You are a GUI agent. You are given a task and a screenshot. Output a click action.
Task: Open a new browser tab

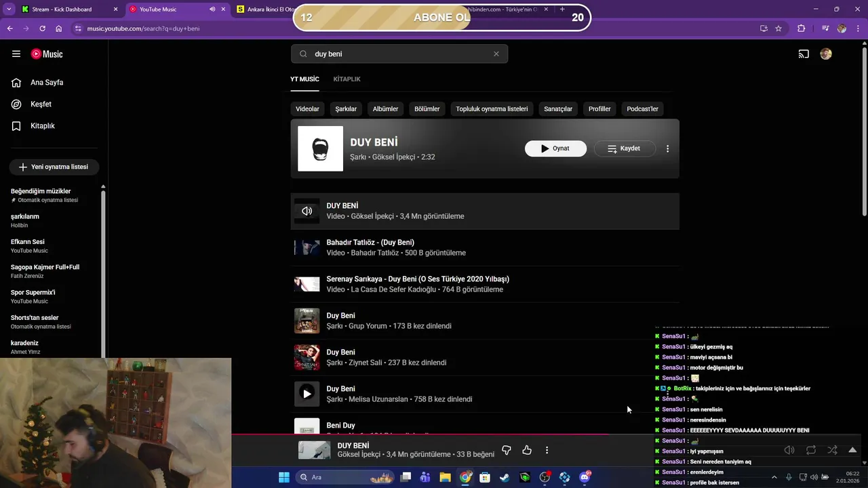(x=562, y=9)
